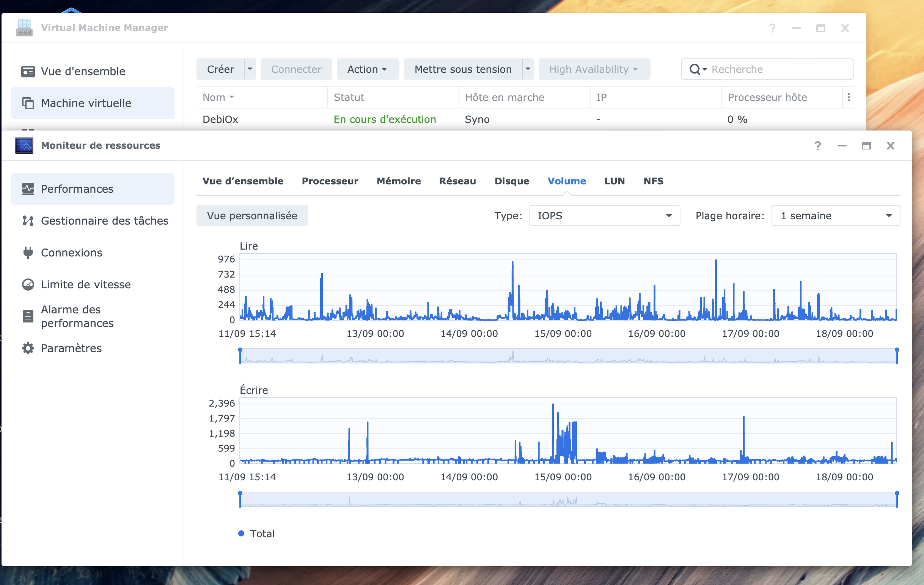The width and height of the screenshot is (924, 585).
Task: Expand the Créer button arrow
Action: click(x=250, y=69)
